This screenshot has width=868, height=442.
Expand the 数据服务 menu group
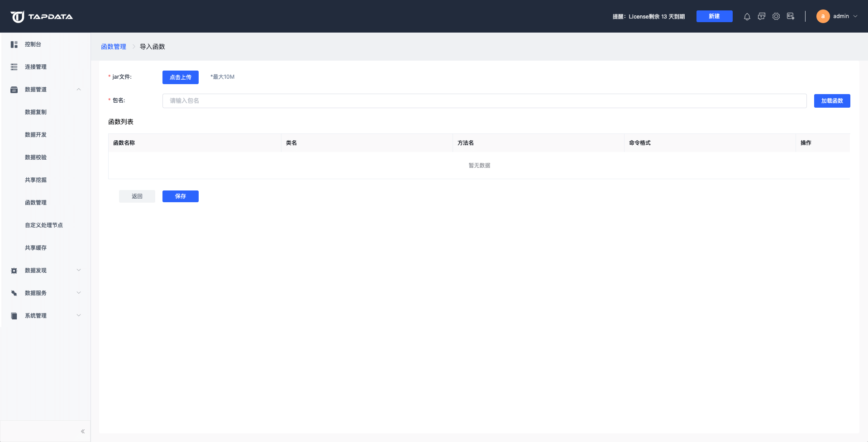coord(79,293)
